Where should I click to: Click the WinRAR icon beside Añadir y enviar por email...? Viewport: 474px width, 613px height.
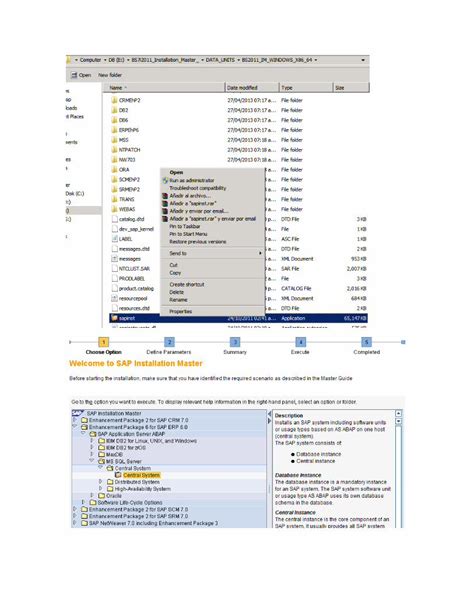click(x=165, y=211)
